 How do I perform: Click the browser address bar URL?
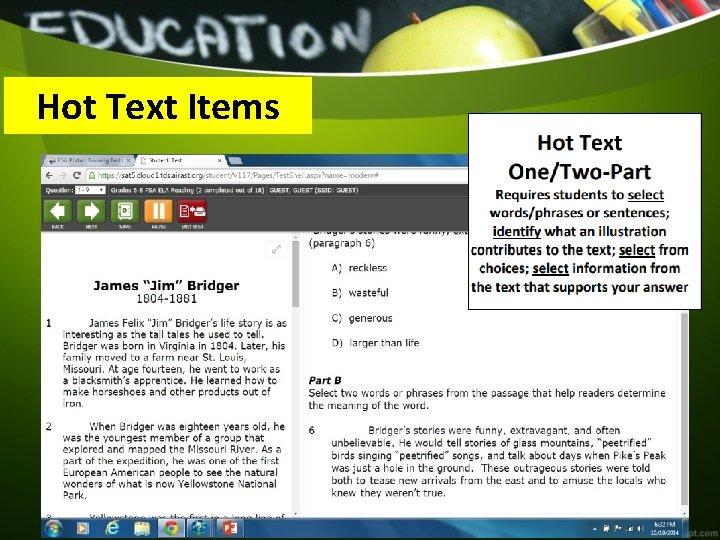(x=238, y=175)
